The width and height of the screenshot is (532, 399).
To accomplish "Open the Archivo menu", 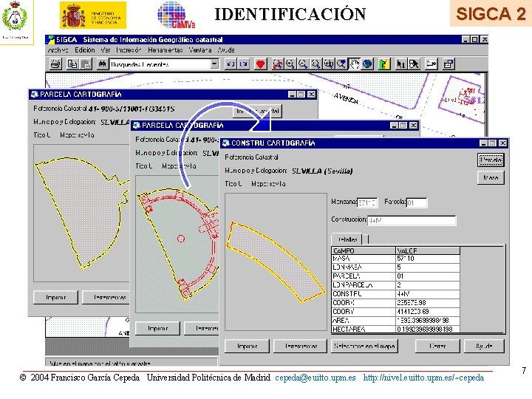I will (58, 50).
